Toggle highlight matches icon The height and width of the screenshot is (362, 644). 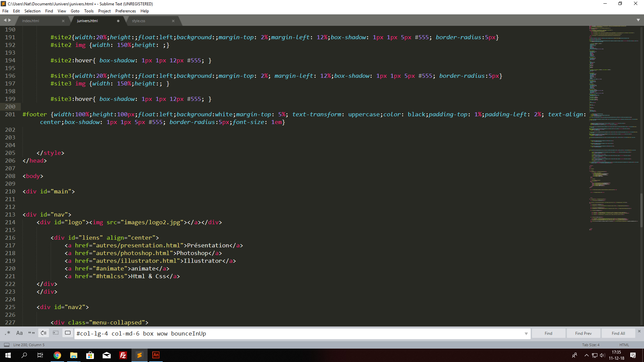coord(68,333)
